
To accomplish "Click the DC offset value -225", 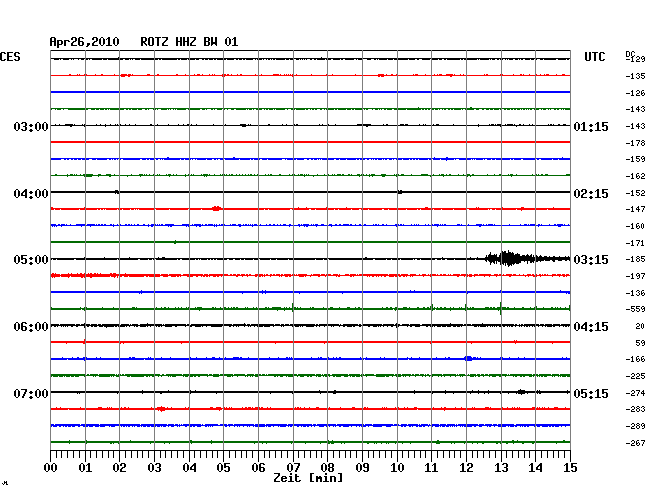I will (635, 376).
